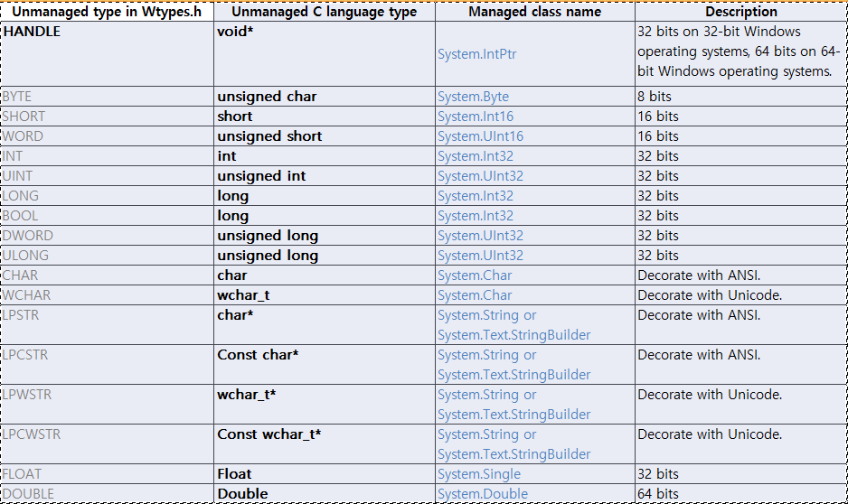Click System.String link in the LPSTR row
Screen dimensions: 848x504
coord(478,315)
